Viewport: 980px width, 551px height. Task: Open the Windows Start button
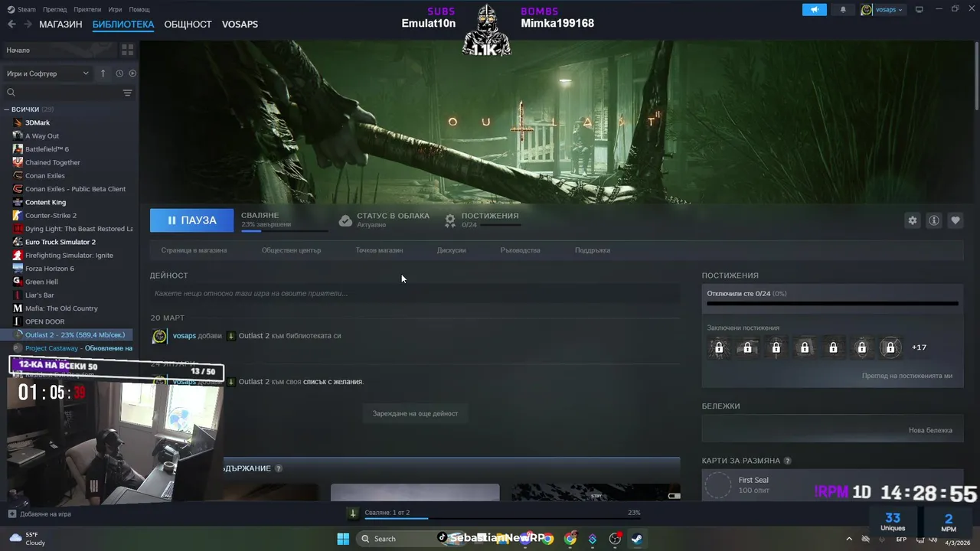tap(343, 538)
